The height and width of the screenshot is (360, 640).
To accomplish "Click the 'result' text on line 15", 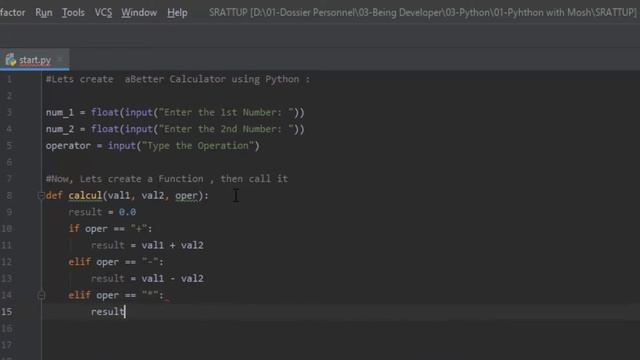I will (x=107, y=312).
